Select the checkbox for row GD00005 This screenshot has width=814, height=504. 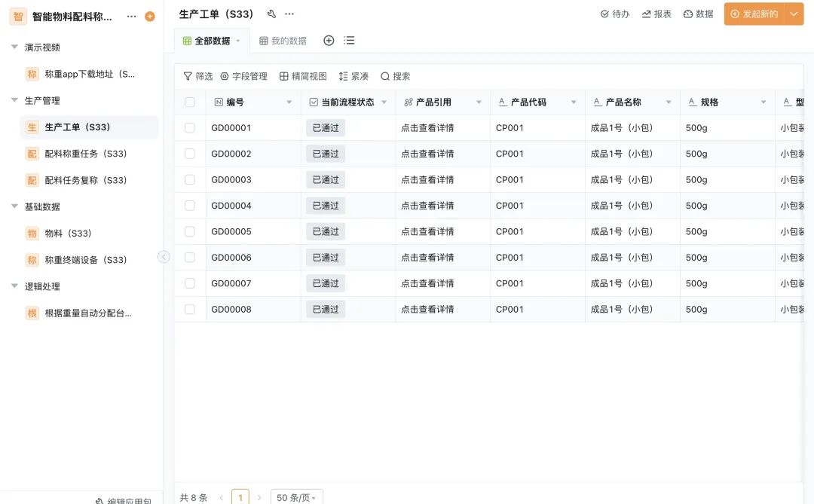pos(190,231)
